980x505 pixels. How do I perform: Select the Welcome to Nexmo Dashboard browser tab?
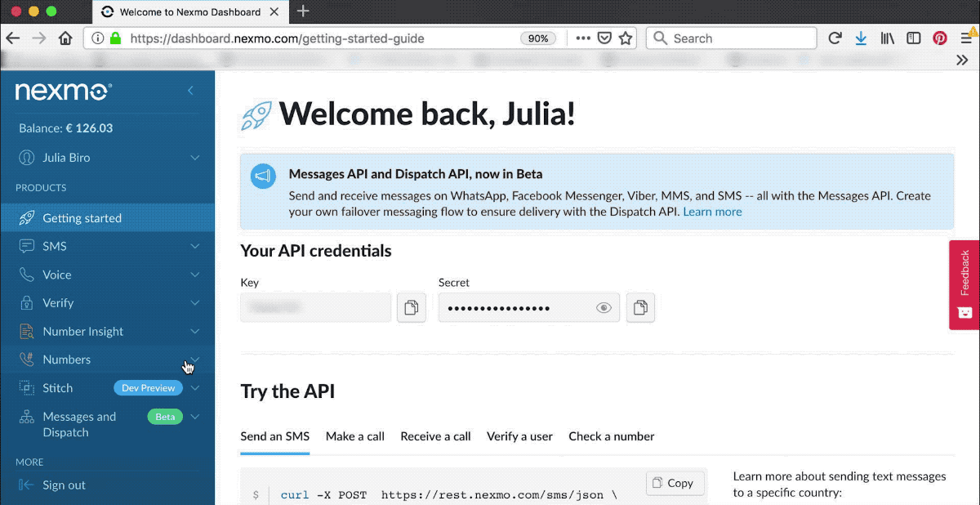tap(191, 11)
